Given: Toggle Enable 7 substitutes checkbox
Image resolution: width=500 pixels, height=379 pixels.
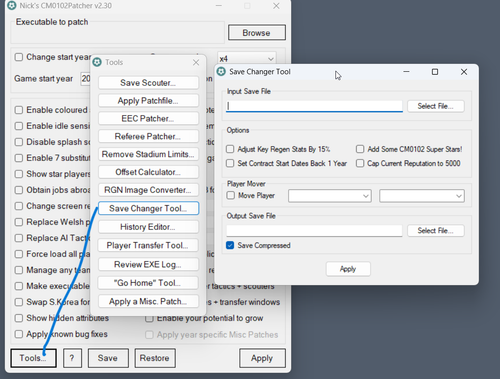Looking at the screenshot, I should [x=19, y=158].
